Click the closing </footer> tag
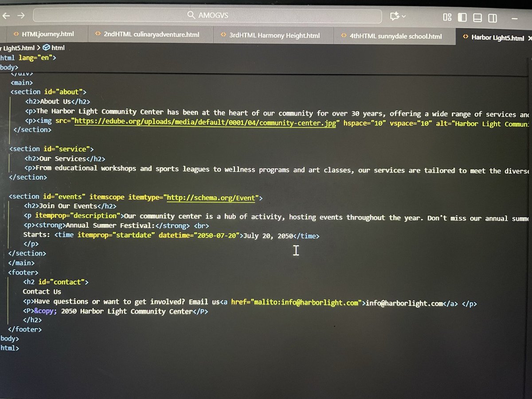 pos(25,329)
